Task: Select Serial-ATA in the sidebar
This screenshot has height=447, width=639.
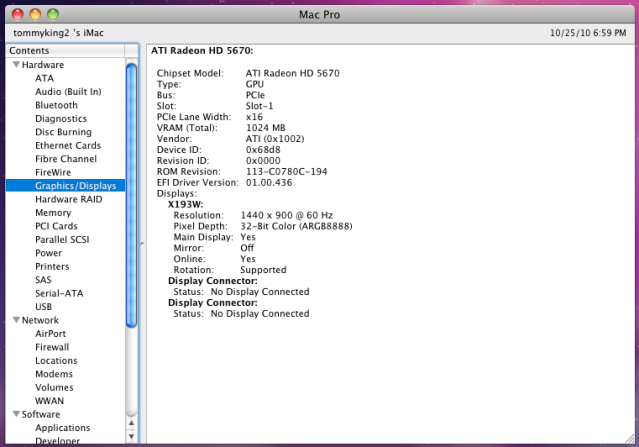Action: click(59, 293)
